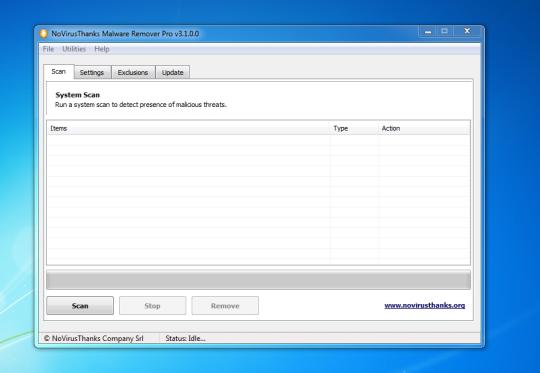The image size is (540, 373).
Task: Switch to the Scan tab
Action: tap(59, 72)
